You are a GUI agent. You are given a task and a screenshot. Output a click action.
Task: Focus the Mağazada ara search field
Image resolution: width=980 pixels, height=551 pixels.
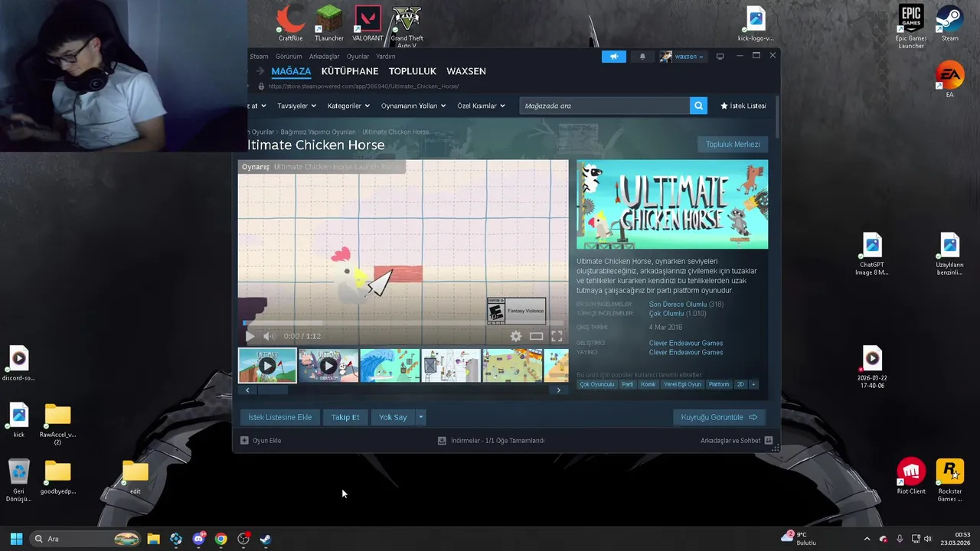tap(605, 106)
